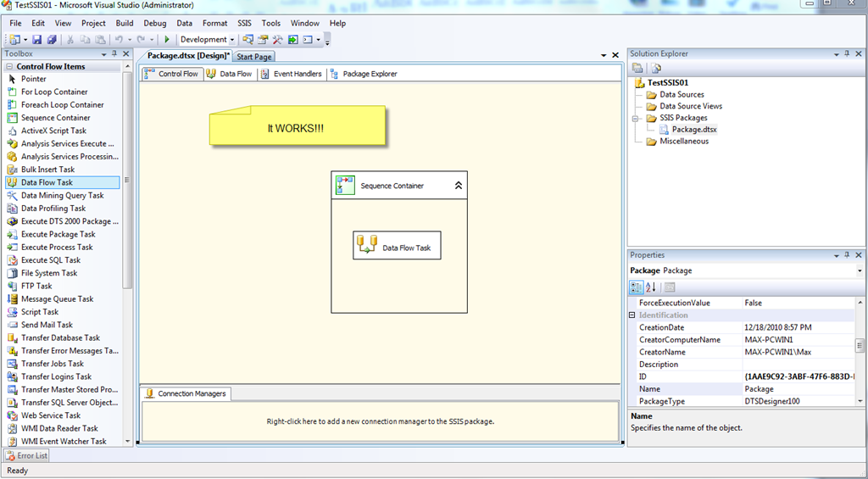Pick Execute Package Task from Toolbox
Screen dimensions: 868x479
(x=60, y=234)
